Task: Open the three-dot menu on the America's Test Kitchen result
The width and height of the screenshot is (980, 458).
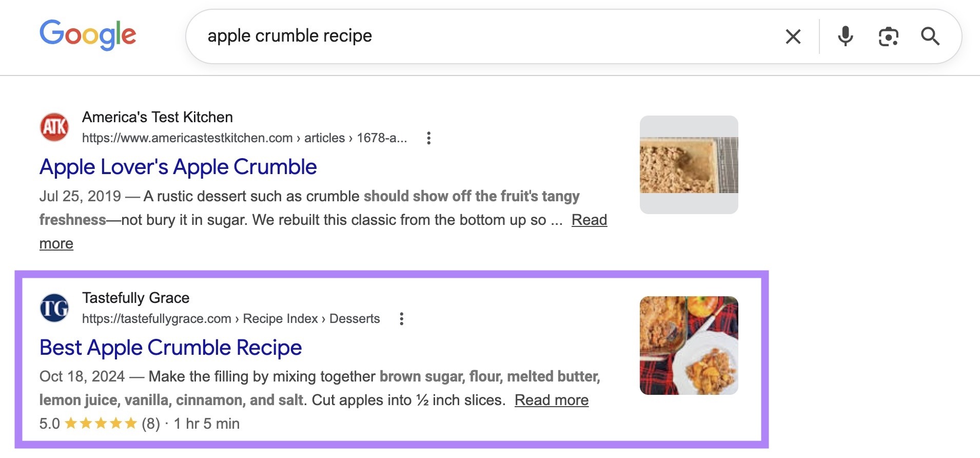Action: pos(429,138)
